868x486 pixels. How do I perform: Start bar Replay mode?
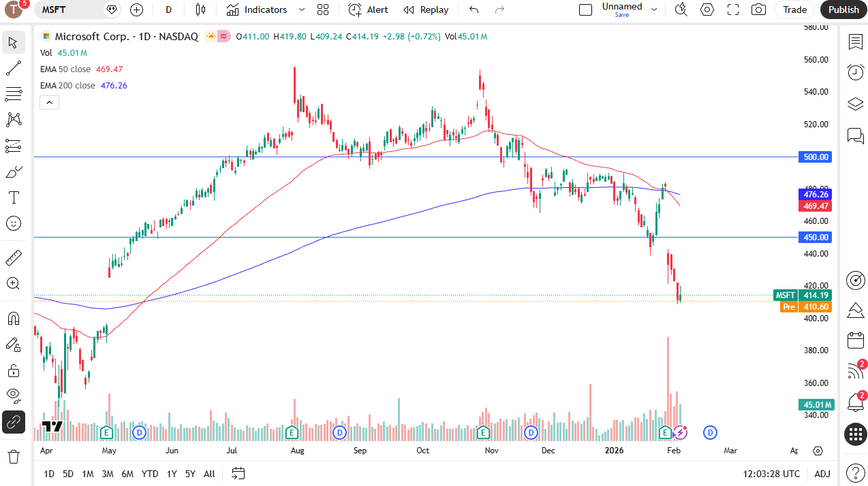click(426, 10)
